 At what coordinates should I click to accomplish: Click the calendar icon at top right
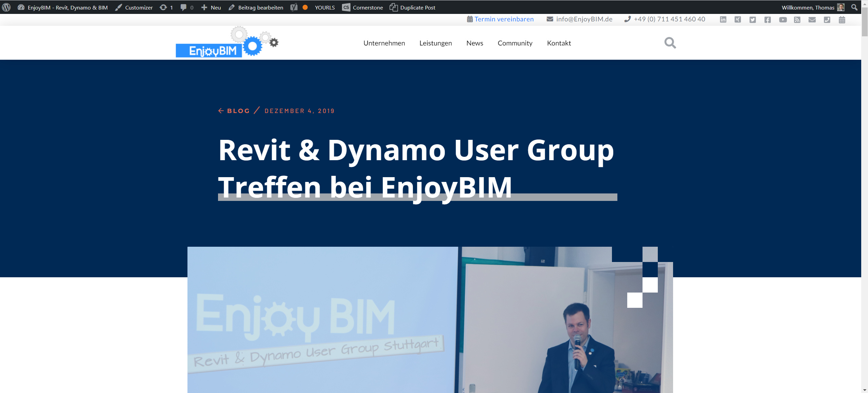pos(842,20)
